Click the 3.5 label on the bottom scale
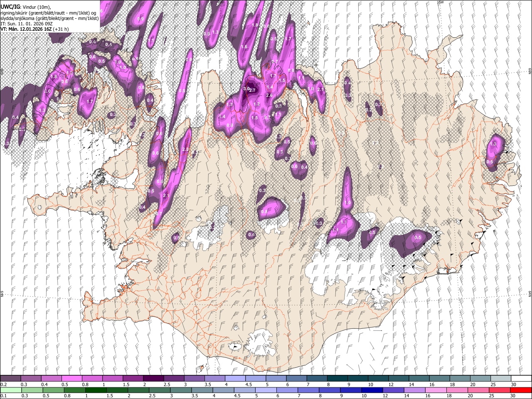532x399 pixels. tap(195, 396)
